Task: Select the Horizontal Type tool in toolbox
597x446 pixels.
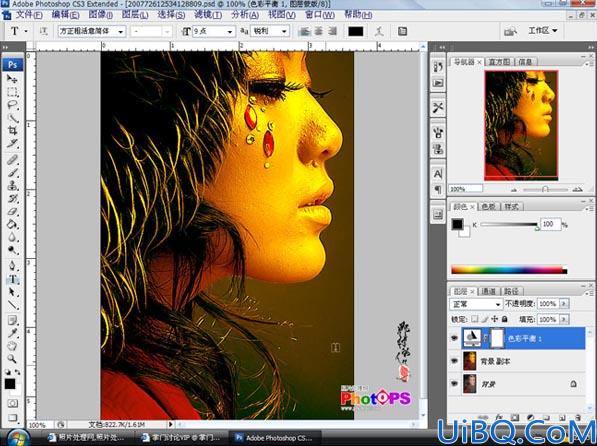Action: point(13,279)
